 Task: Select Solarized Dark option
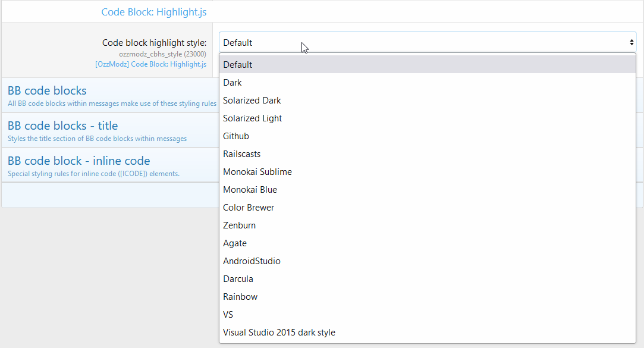[252, 101]
